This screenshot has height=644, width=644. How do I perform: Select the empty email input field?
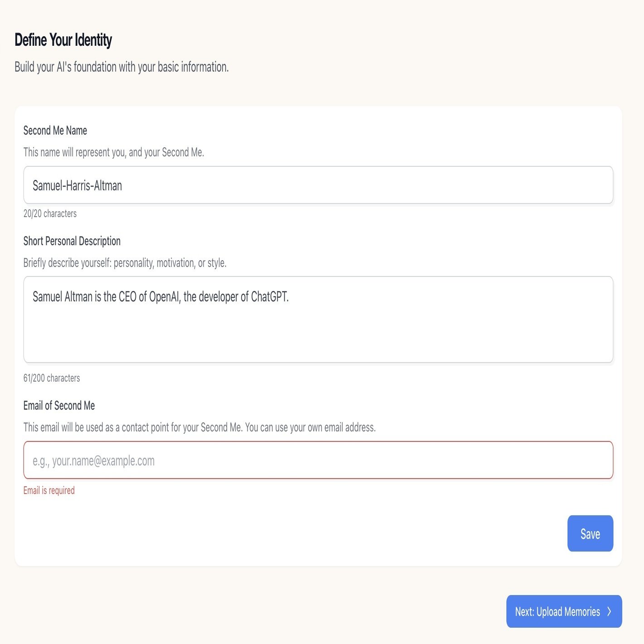click(318, 460)
